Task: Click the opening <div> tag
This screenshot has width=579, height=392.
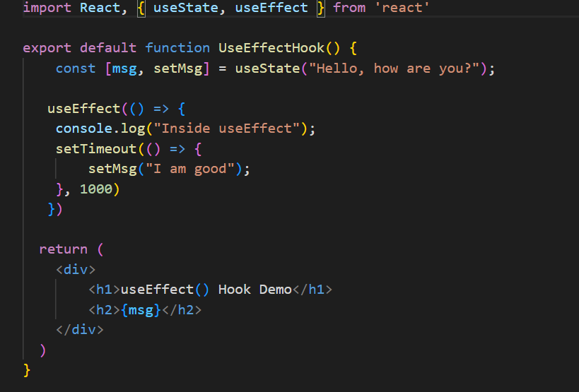Action: pos(76,270)
